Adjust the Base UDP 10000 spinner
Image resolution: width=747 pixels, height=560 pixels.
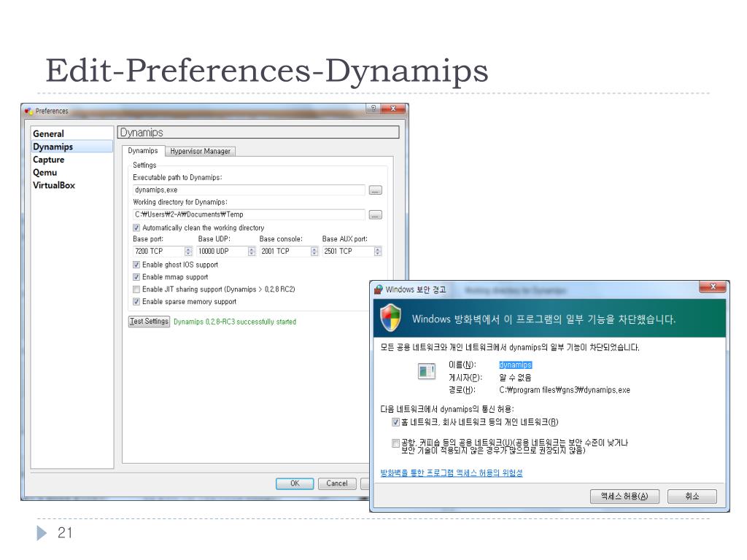[x=252, y=252]
